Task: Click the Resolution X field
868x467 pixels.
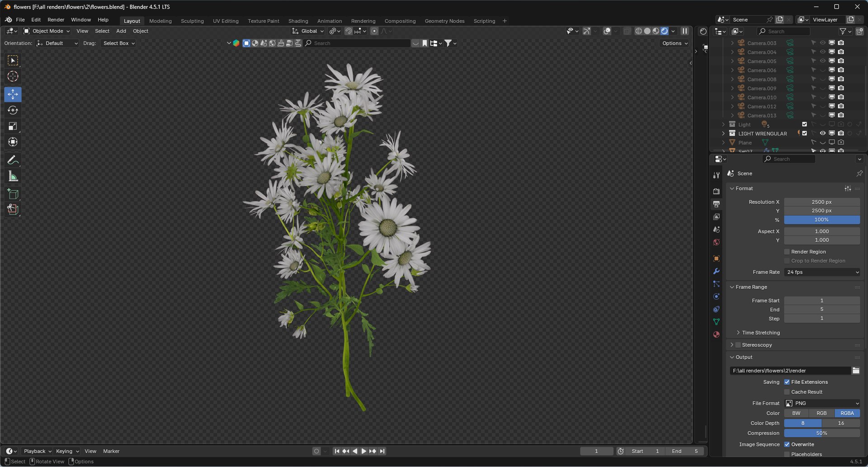Action: click(x=822, y=202)
